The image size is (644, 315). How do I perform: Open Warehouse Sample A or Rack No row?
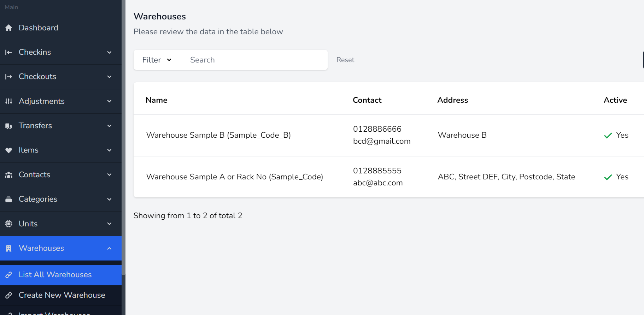234,177
